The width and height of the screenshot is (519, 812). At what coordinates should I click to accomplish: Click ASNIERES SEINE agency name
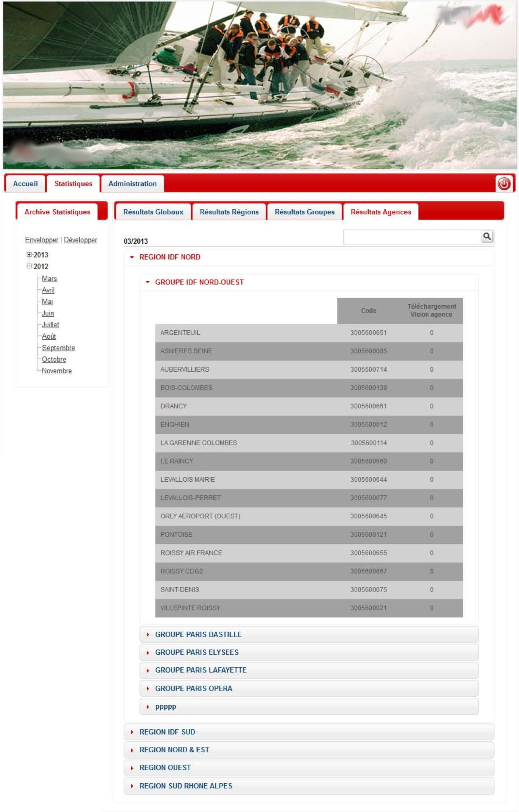point(186,351)
